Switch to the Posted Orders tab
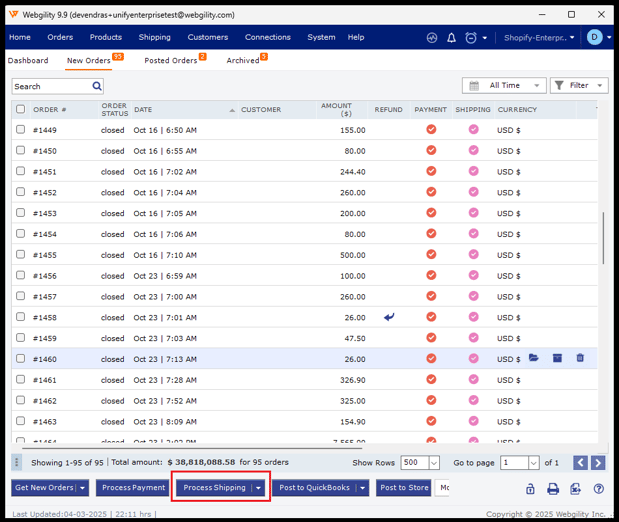The image size is (619, 522). 171,61
